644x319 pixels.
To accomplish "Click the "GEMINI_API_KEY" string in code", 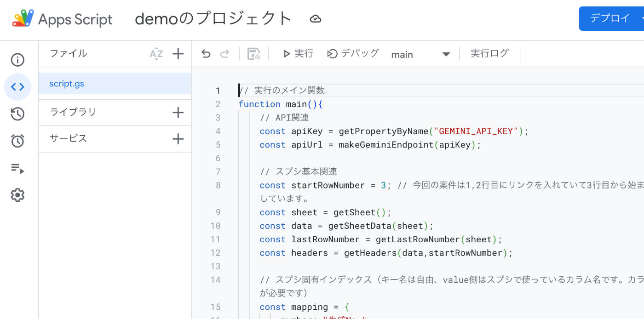I will 476,131.
